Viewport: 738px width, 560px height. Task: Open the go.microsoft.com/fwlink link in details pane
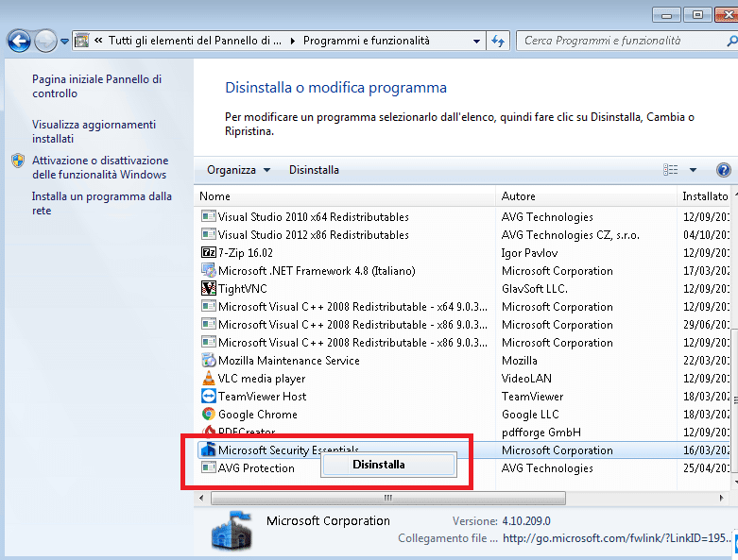click(617, 538)
